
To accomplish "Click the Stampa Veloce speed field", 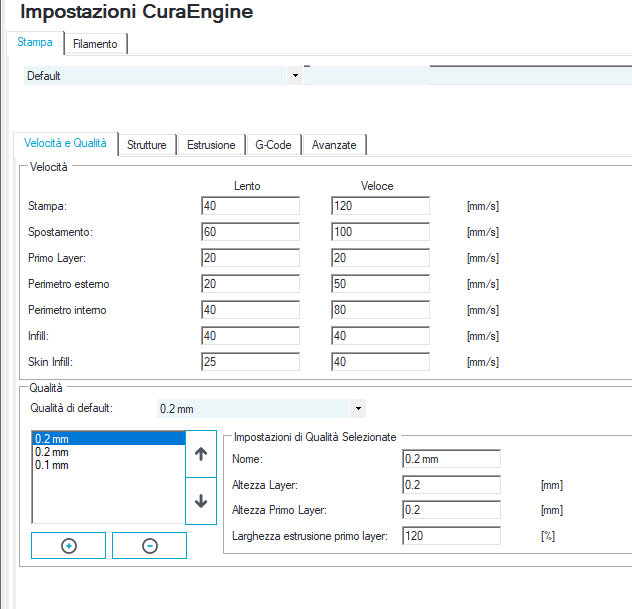I will tap(380, 206).
